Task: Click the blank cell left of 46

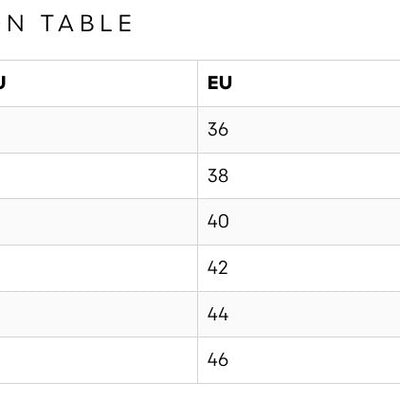Action: pyautogui.click(x=99, y=360)
